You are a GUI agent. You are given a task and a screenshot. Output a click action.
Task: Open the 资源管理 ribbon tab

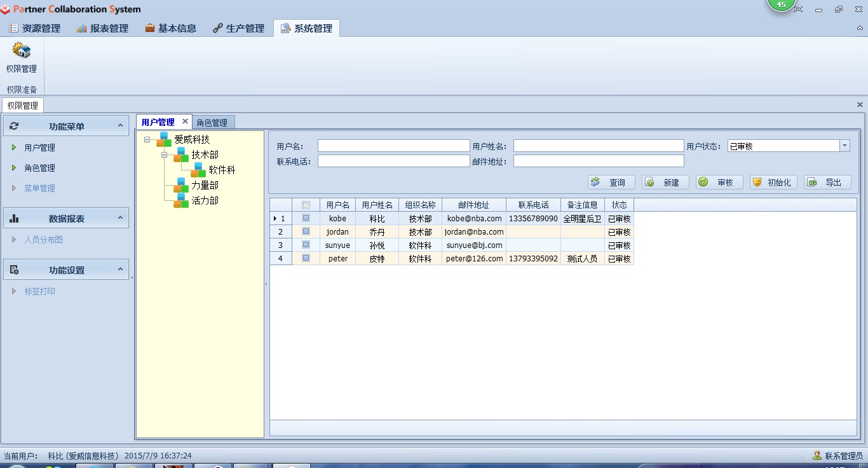click(35, 28)
